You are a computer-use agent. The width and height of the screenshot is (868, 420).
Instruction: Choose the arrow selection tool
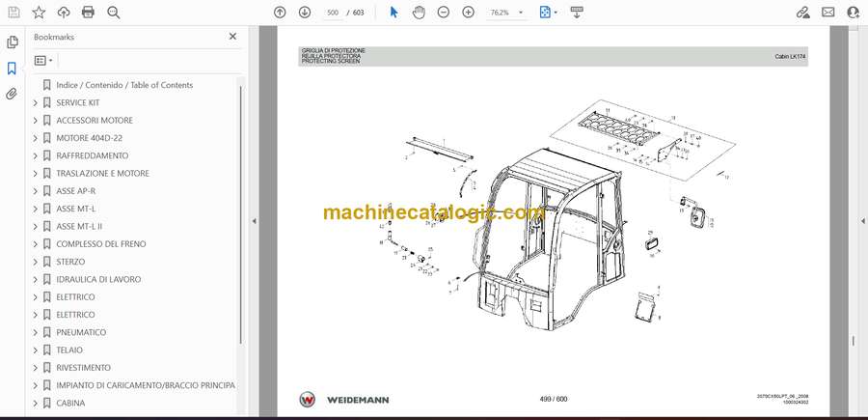[x=393, y=13]
